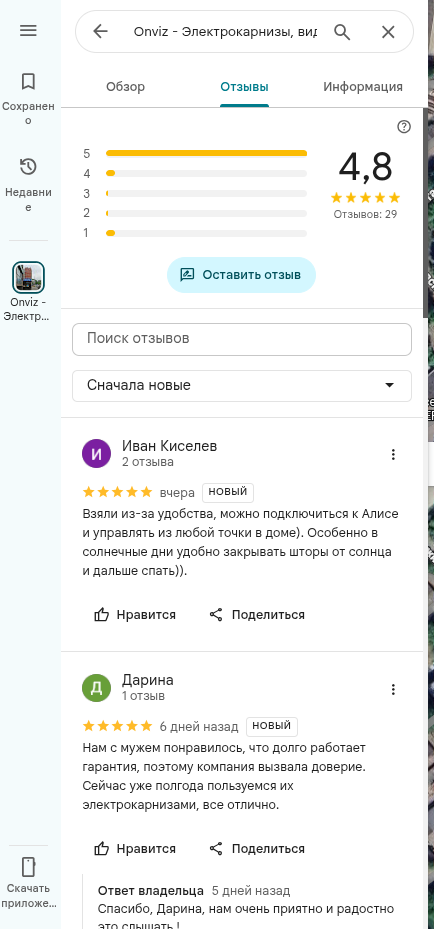Screen dimensions: 434x929
Task: Open the Недавние history icon
Action: [28, 167]
